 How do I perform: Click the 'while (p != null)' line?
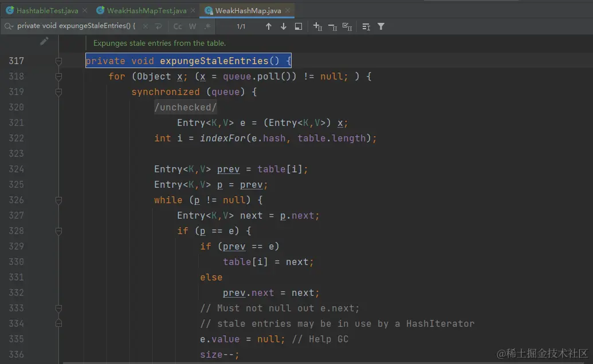coord(209,200)
